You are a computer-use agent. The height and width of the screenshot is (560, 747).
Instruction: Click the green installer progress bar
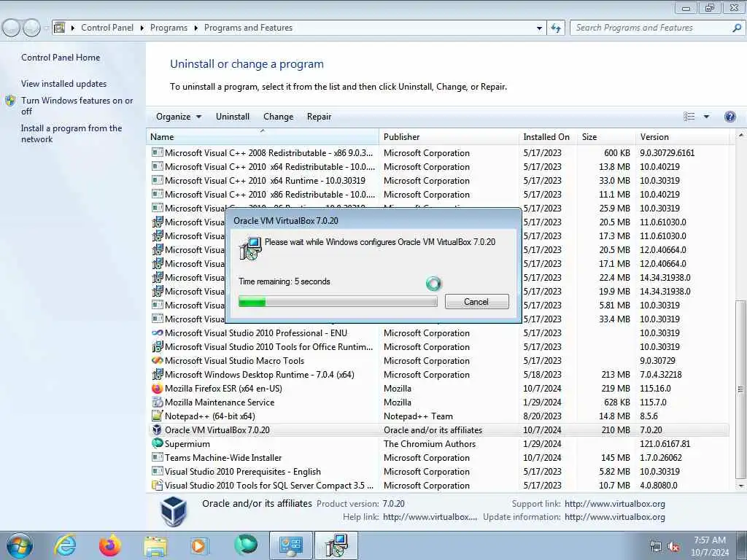coord(338,301)
